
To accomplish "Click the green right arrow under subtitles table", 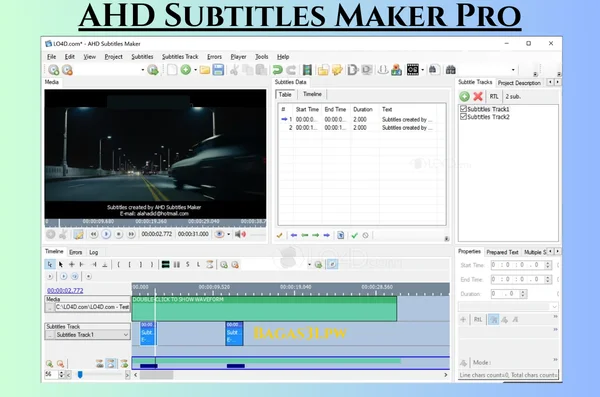I will (315, 235).
